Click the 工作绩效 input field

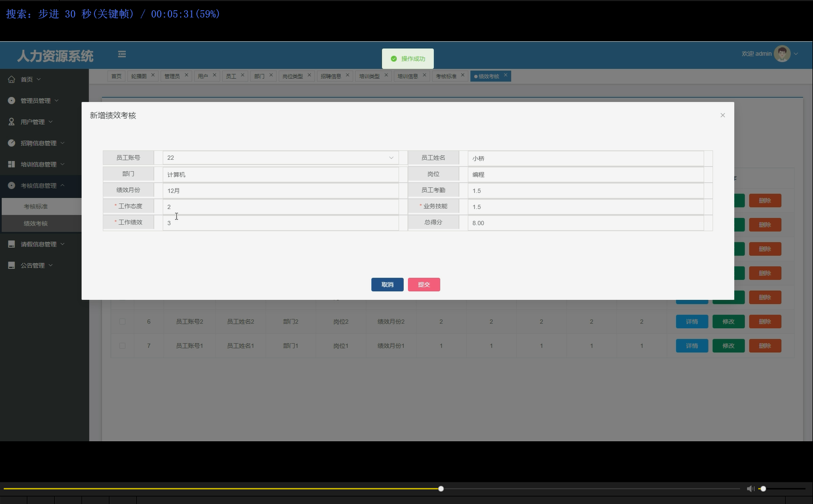pyautogui.click(x=280, y=223)
